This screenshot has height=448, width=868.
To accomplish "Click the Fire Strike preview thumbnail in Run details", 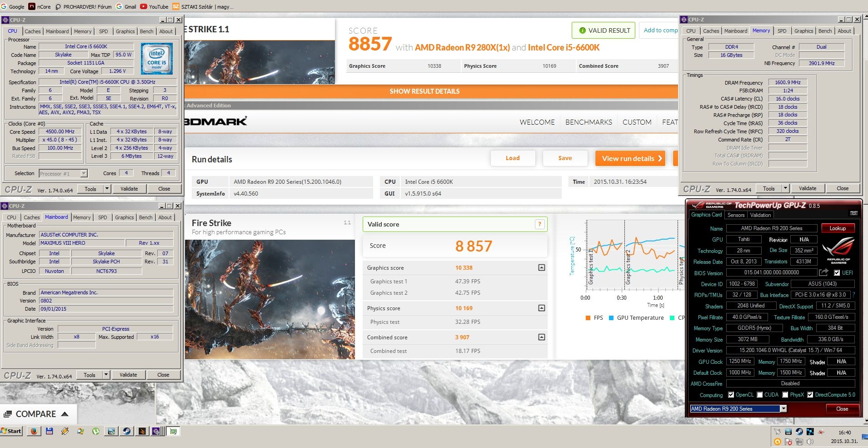I will pos(270,299).
